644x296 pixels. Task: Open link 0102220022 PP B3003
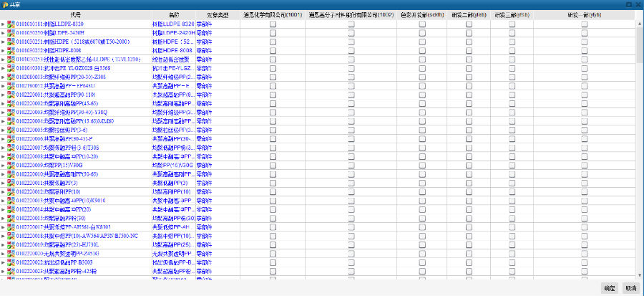(54, 262)
